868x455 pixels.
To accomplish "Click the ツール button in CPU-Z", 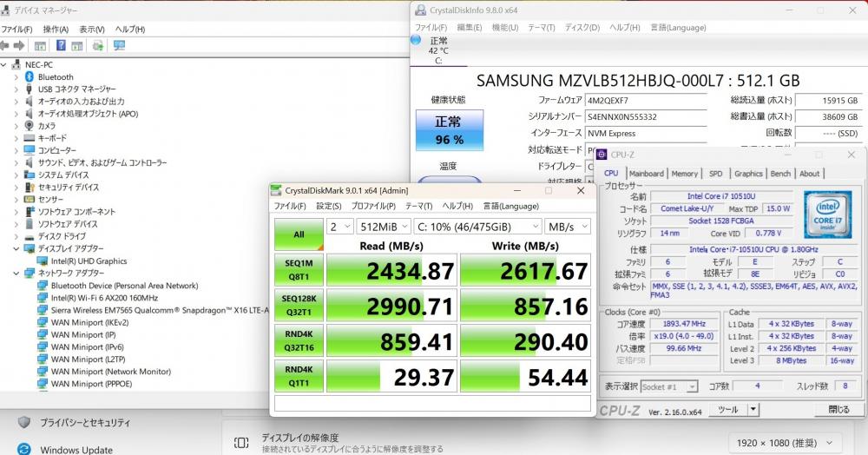I will [x=728, y=410].
